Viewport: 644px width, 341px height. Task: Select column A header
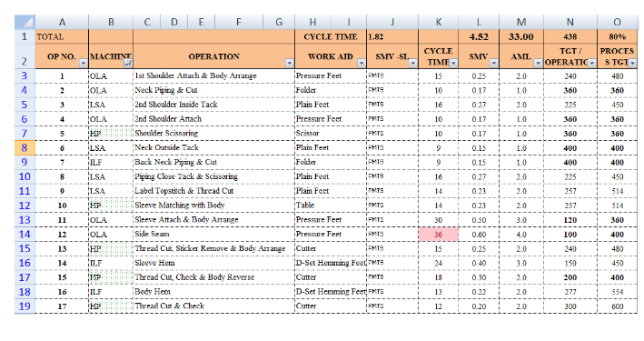coord(62,22)
